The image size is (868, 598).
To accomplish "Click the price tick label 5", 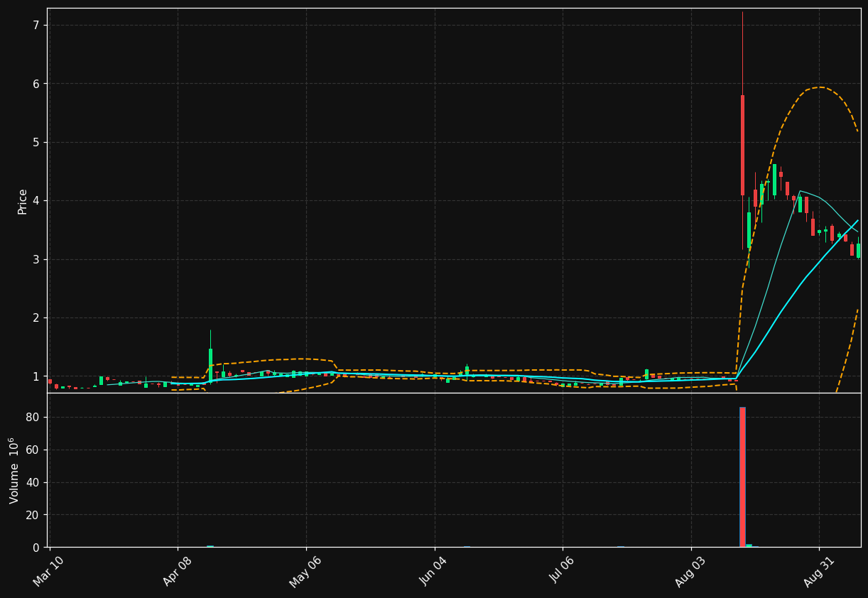I will [36, 142].
